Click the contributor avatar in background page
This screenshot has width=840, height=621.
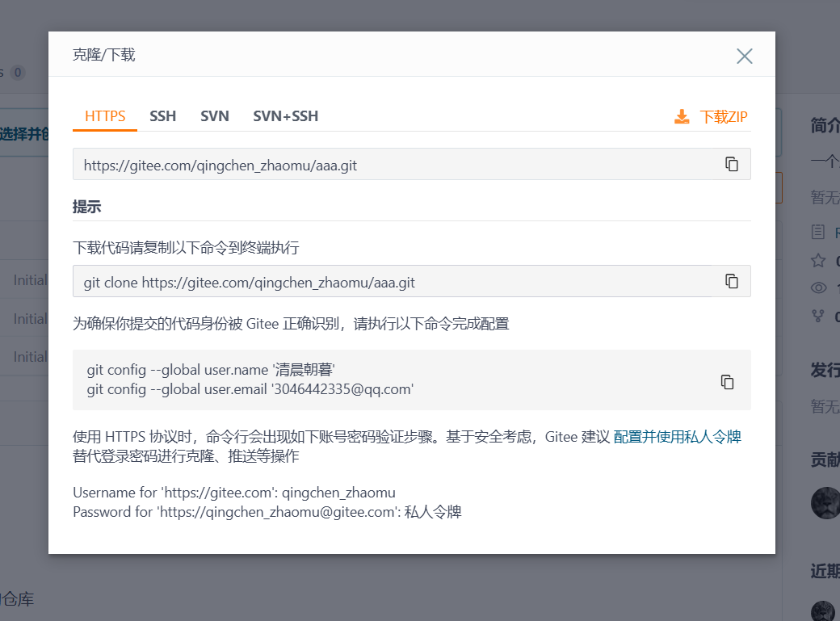coord(825,502)
